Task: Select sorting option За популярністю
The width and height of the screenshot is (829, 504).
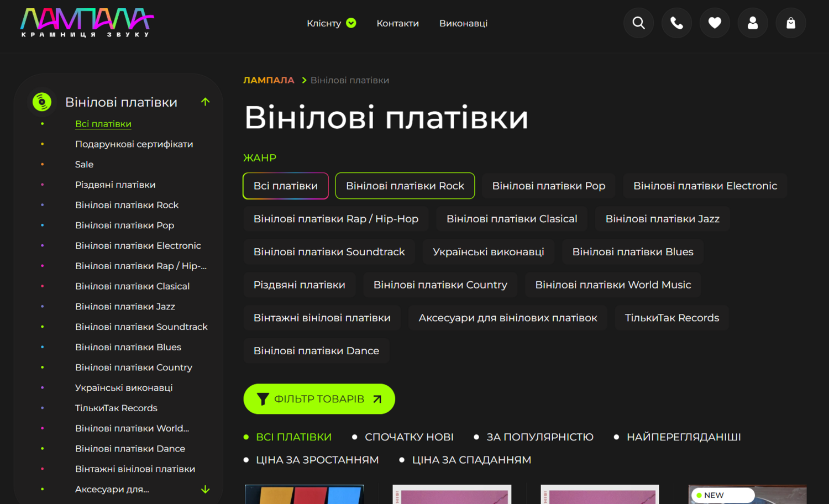Action: [539, 437]
